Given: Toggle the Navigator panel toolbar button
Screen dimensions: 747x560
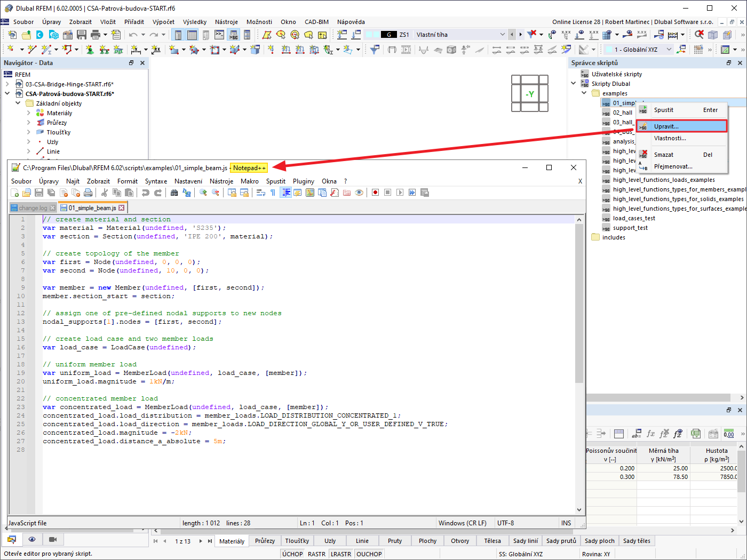Looking at the screenshot, I should click(178, 35).
